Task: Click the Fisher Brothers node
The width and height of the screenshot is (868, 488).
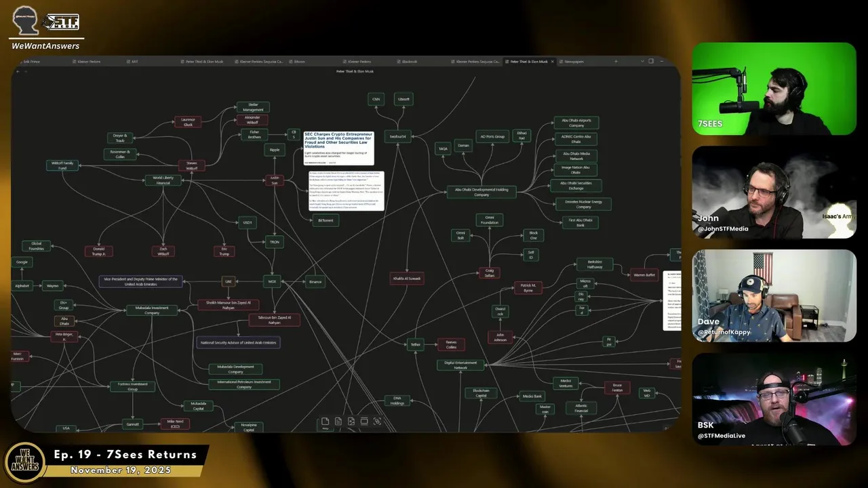Action: click(254, 135)
